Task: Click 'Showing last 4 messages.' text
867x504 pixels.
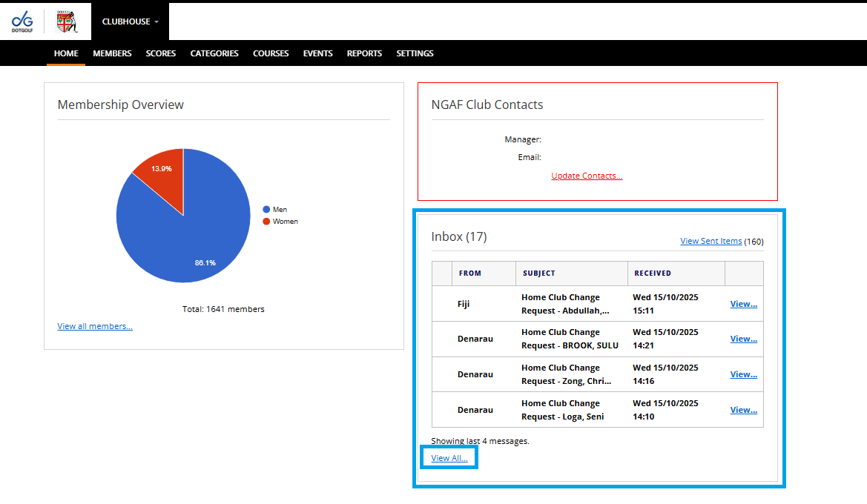Action: 480,441
